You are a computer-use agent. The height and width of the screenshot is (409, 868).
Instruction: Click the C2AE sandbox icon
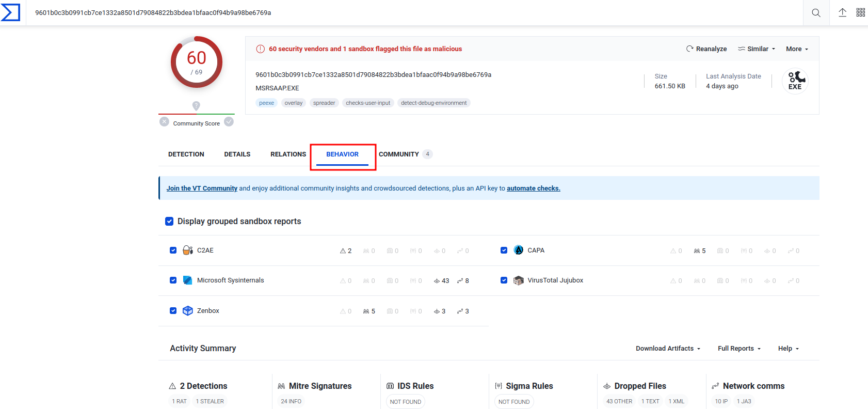click(188, 250)
